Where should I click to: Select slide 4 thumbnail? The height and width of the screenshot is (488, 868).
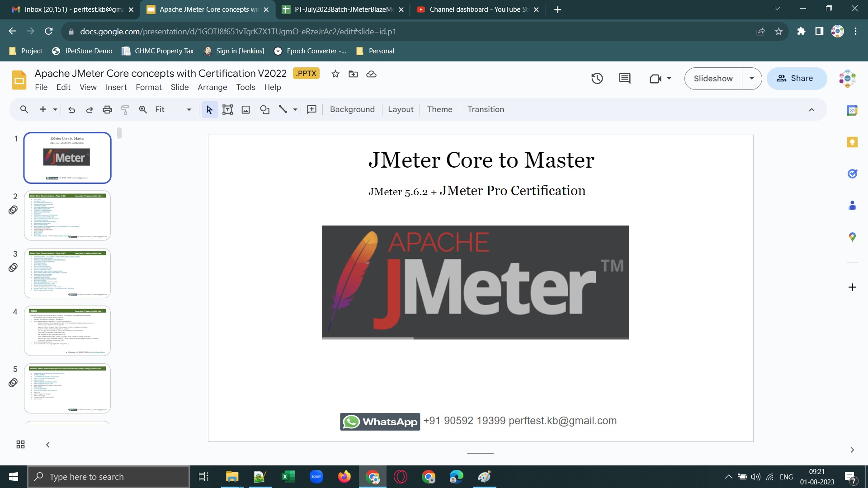(67, 330)
